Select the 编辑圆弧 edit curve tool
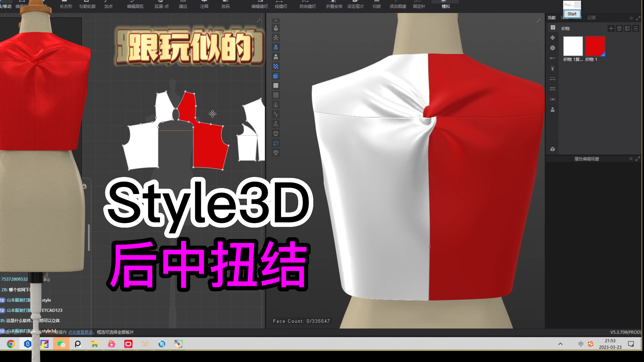This screenshot has height=362, width=644. [135, 5]
